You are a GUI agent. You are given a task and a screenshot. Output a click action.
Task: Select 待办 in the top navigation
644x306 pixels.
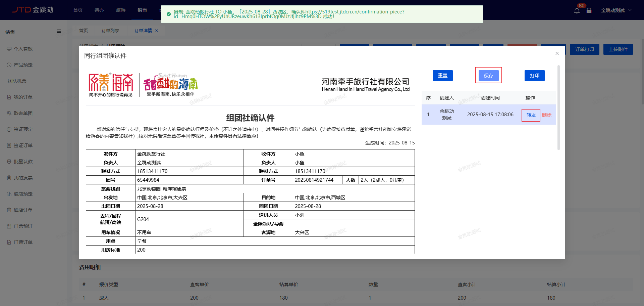pyautogui.click(x=99, y=10)
